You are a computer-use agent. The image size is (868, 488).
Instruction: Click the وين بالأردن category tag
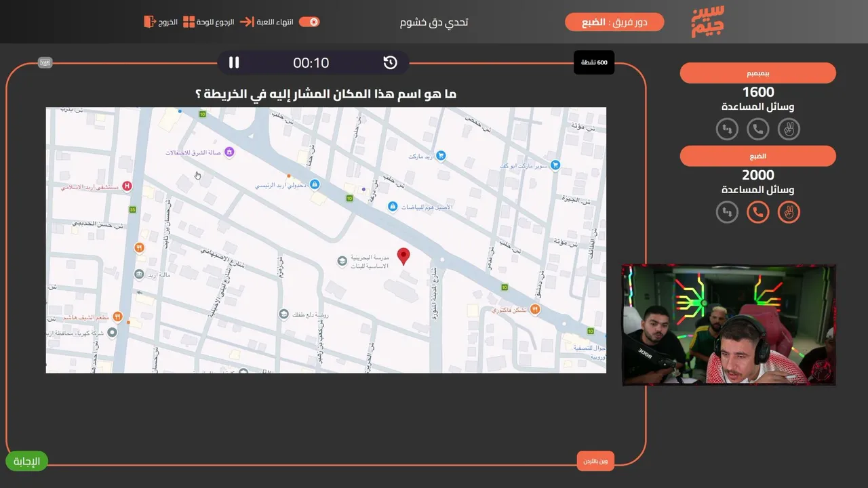[x=595, y=462]
